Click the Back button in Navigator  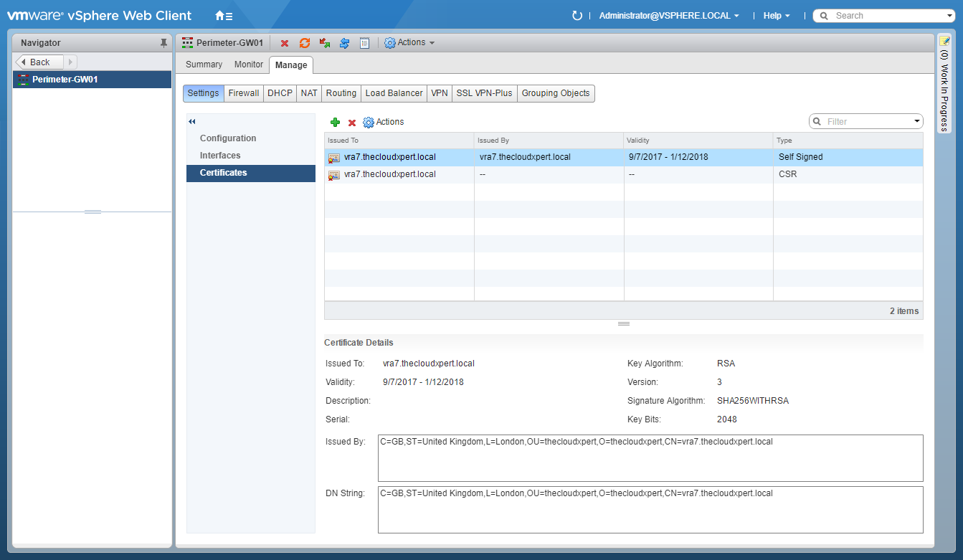tap(39, 62)
